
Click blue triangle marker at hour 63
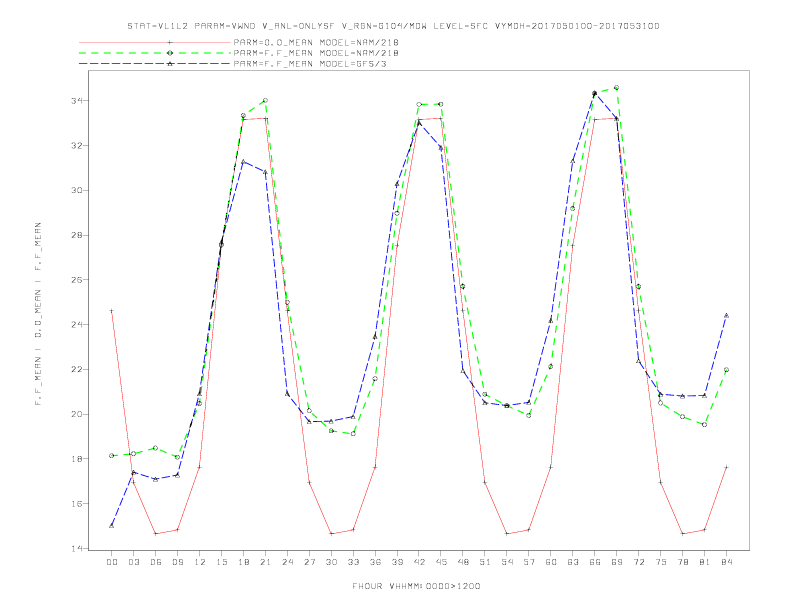(573, 161)
